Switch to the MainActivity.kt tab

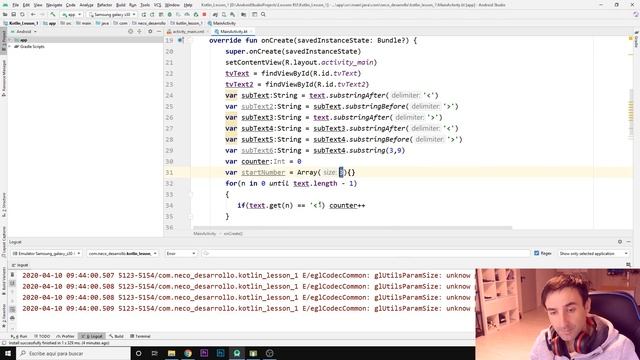[x=233, y=31]
